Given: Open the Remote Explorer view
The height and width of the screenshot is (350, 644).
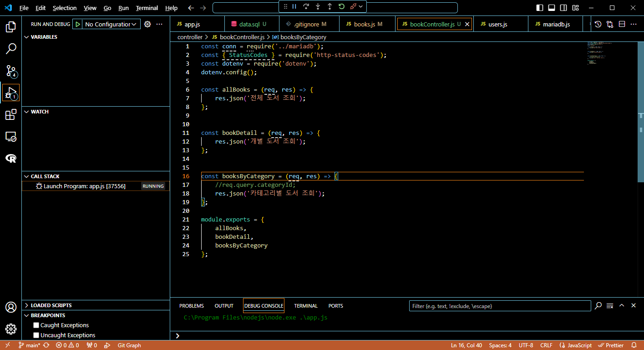Looking at the screenshot, I should [11, 136].
